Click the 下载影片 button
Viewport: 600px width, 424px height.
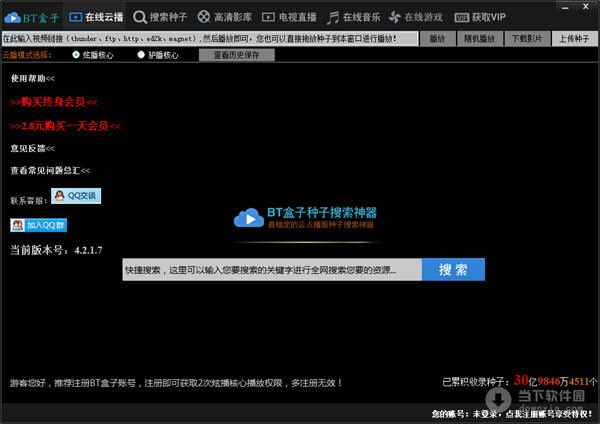pos(527,39)
